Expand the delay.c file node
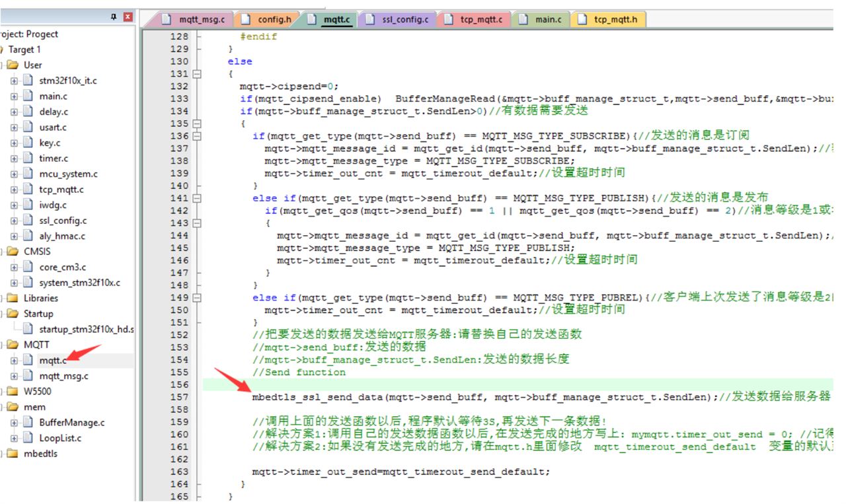Viewport: 846px width, 504px height. (15, 112)
